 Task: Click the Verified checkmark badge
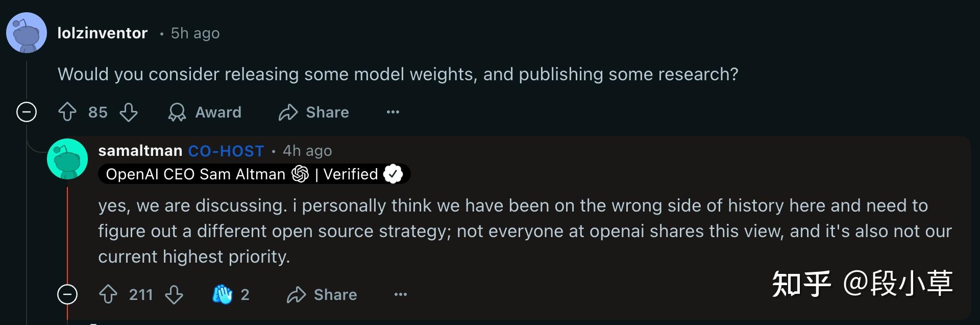click(x=393, y=174)
